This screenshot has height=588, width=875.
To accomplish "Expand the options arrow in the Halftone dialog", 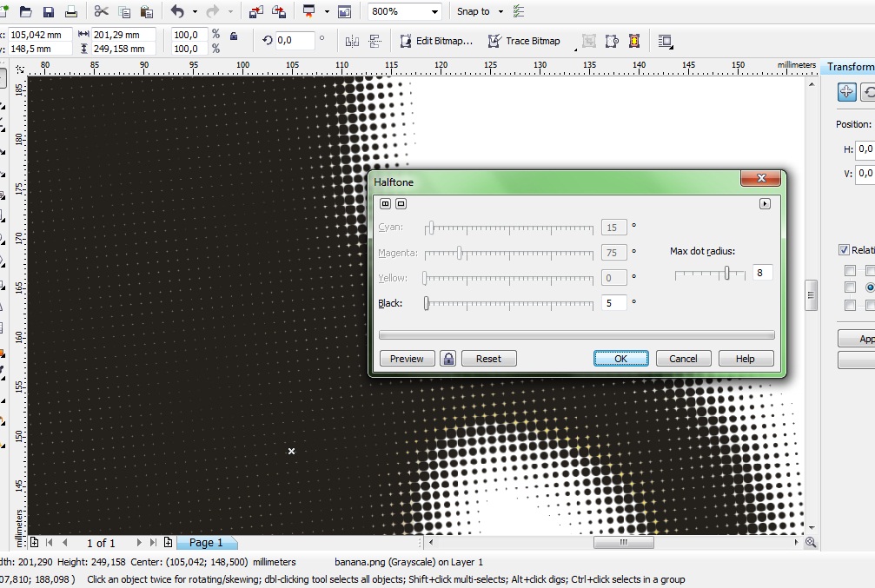I will click(x=765, y=202).
